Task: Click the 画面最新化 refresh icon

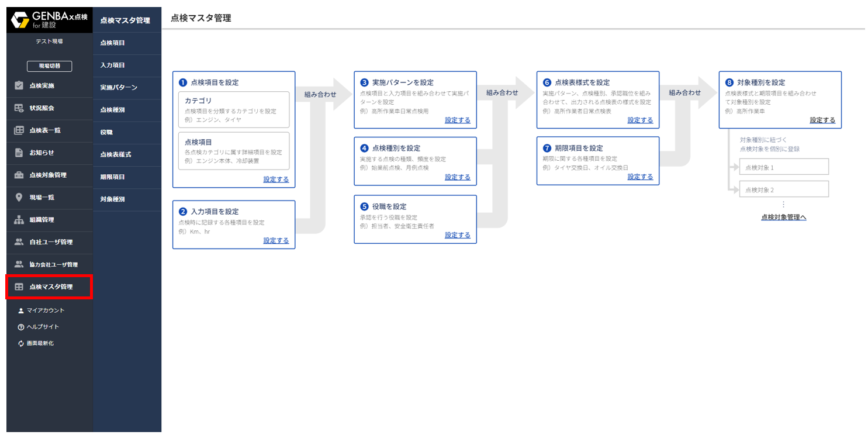Action: [21, 344]
